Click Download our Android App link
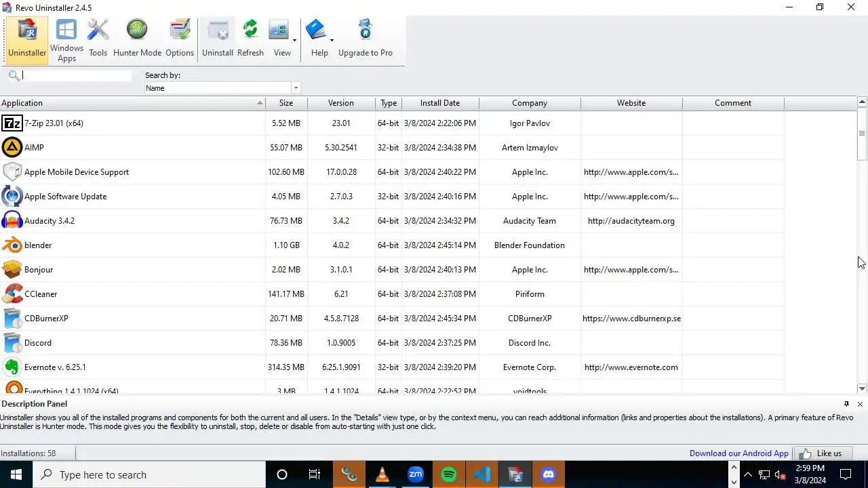 point(739,453)
